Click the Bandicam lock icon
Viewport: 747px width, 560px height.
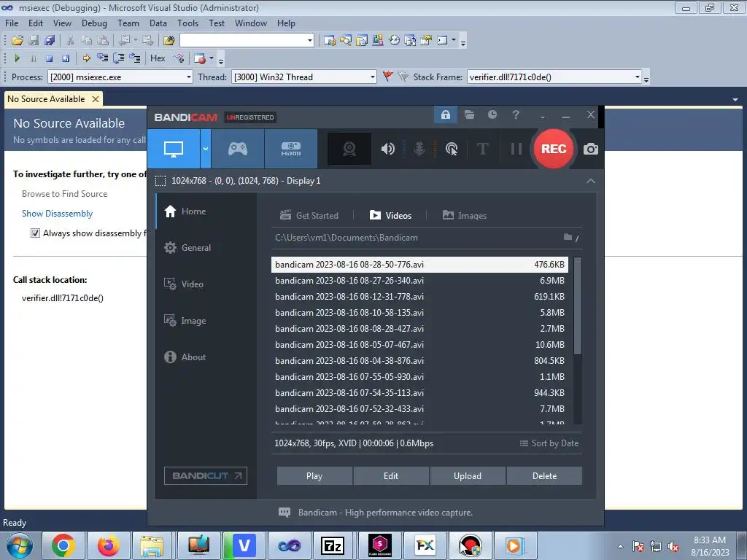(x=446, y=114)
